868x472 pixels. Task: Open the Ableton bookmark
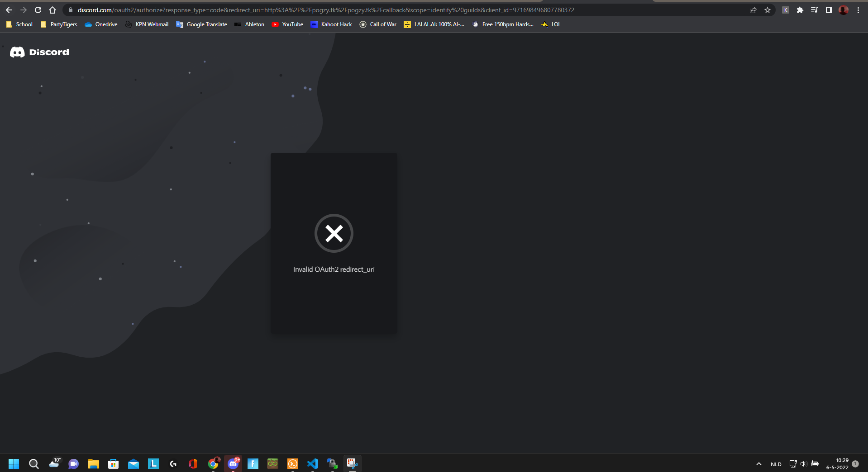point(249,24)
